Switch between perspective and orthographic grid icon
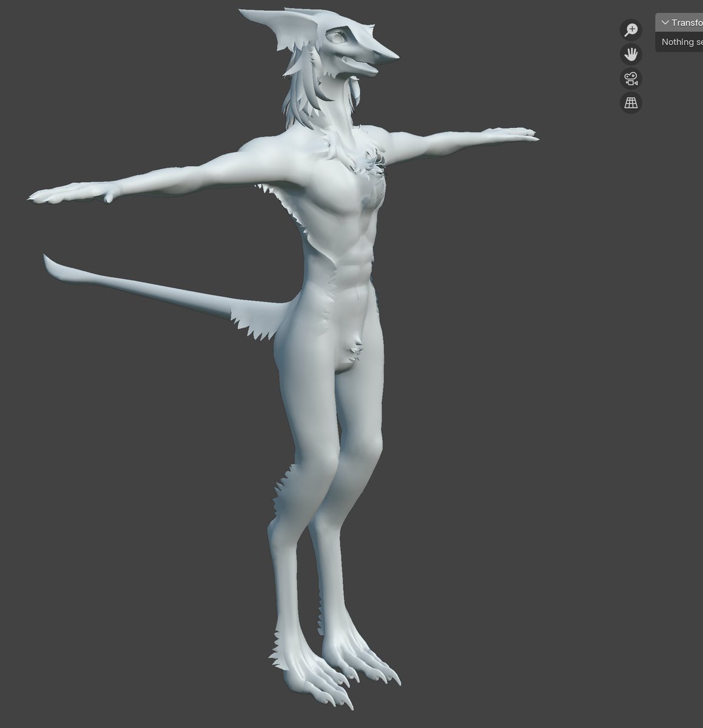This screenshot has width=703, height=728. coord(631,103)
